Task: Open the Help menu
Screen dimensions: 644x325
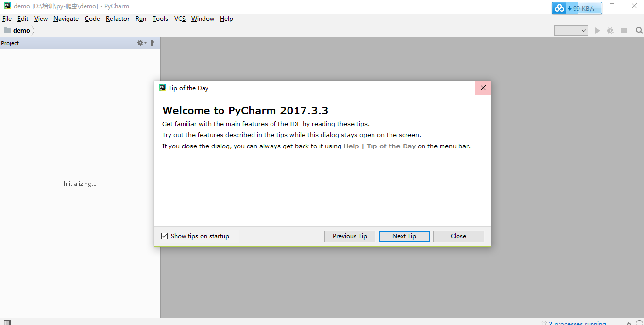Action: click(226, 19)
